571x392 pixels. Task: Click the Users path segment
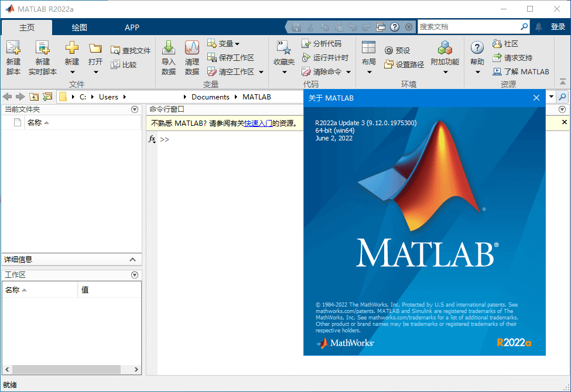click(108, 97)
